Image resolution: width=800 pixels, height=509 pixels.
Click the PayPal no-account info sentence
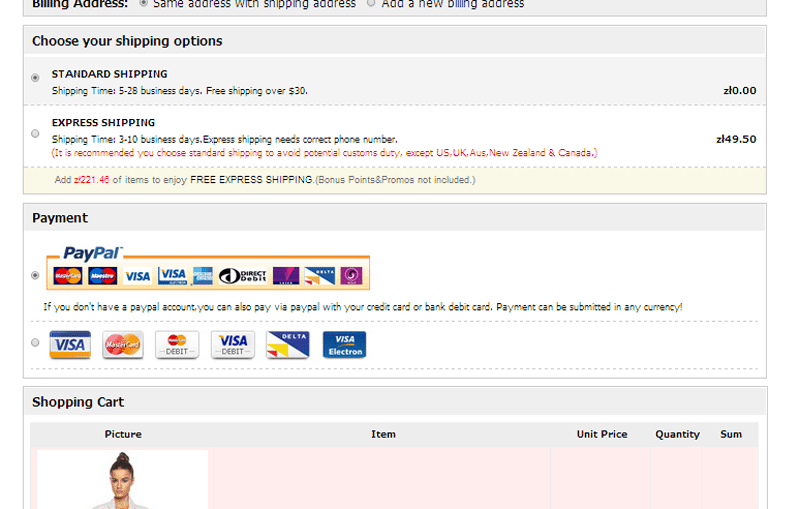pyautogui.click(x=363, y=307)
